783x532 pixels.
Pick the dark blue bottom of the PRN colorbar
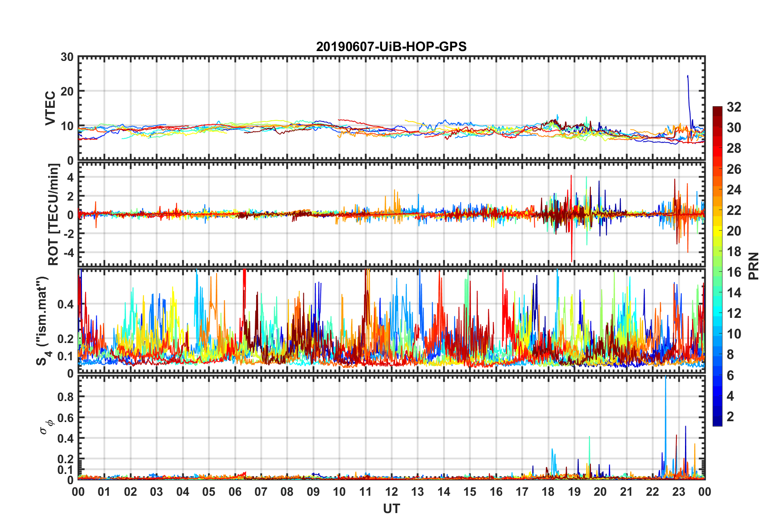(x=717, y=422)
